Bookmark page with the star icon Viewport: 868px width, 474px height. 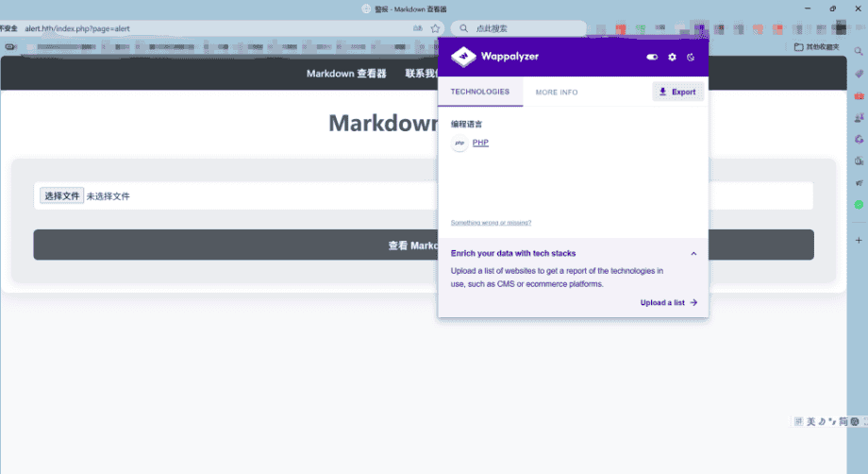[x=435, y=28]
